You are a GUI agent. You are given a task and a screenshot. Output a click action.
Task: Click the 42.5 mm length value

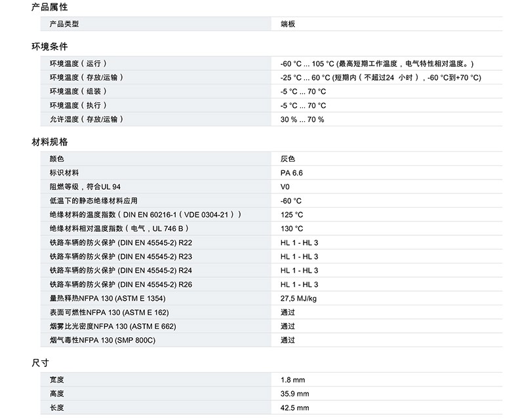click(x=294, y=408)
